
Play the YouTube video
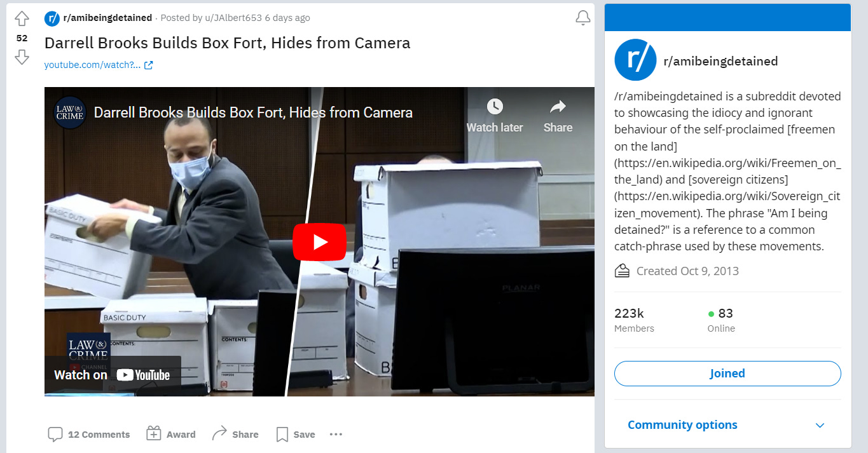(319, 242)
